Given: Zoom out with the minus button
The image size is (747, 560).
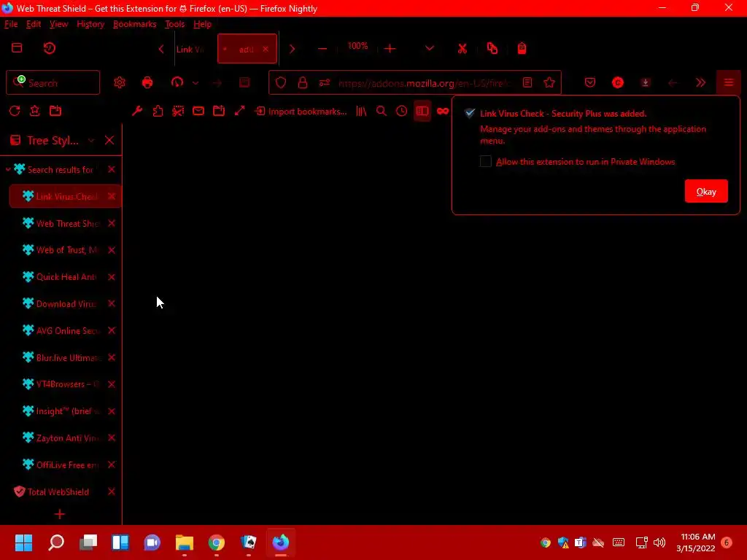Looking at the screenshot, I should 322,48.
